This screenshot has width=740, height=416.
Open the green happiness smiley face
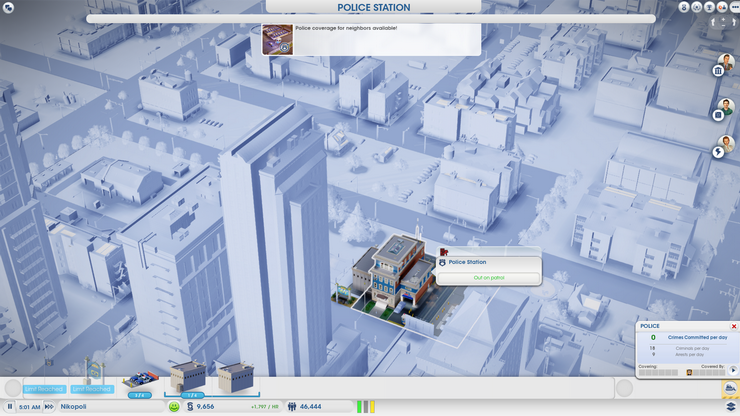174,407
